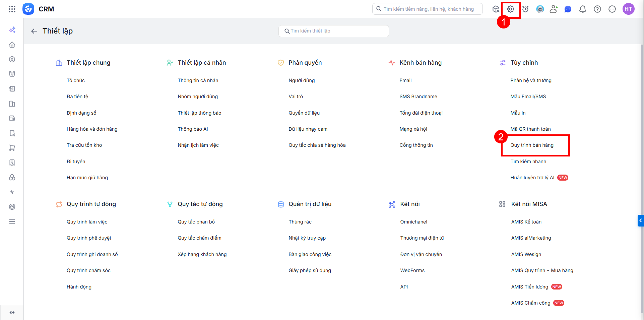Open Tổ chức settings
The width and height of the screenshot is (644, 320).
[76, 80]
